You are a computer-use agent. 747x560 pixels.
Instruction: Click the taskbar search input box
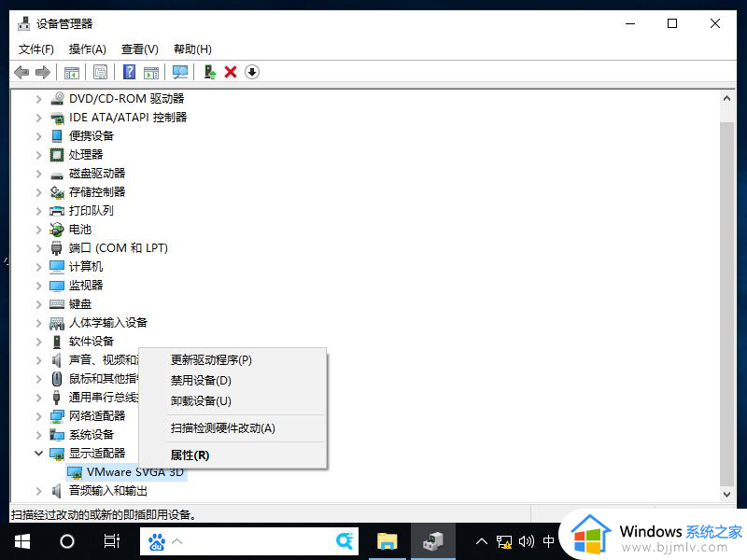249,541
